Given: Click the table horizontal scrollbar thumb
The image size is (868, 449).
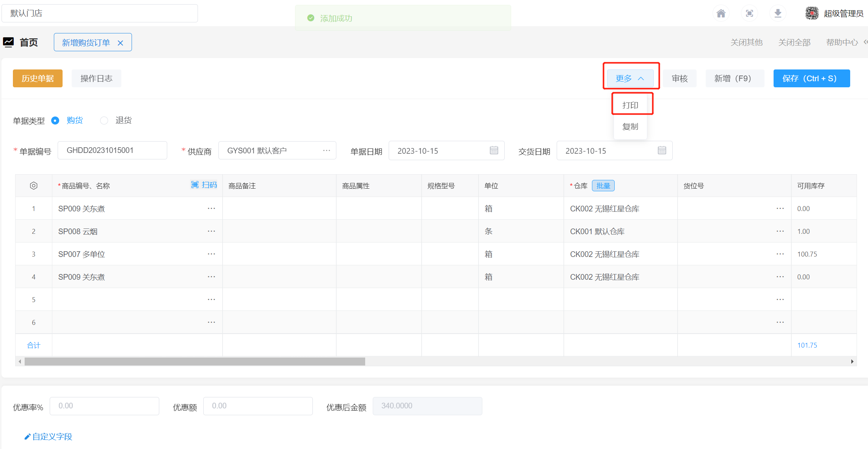Looking at the screenshot, I should [x=195, y=361].
